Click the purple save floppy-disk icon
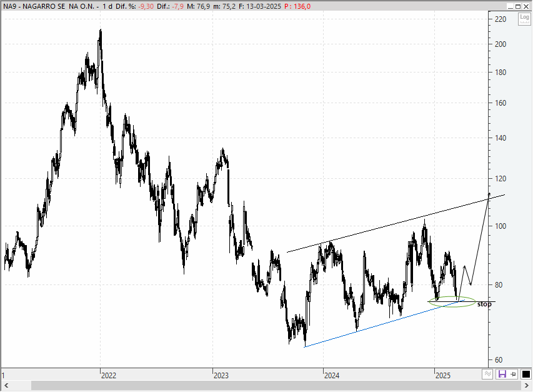The height and width of the screenshot is (392, 533). click(x=502, y=374)
